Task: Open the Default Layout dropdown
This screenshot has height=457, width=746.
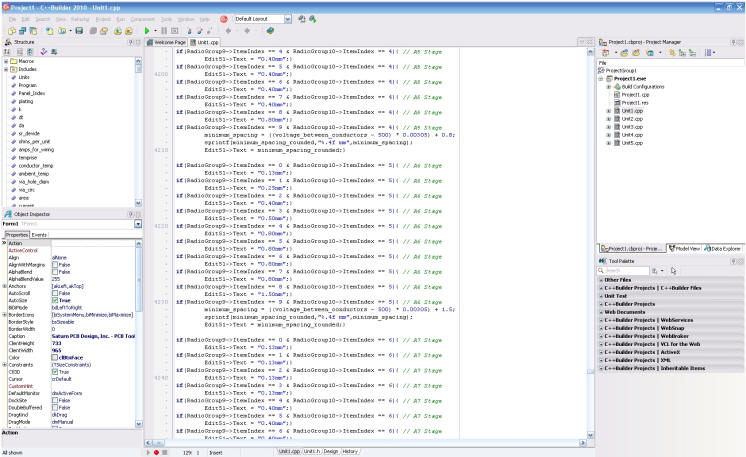Action: pos(288,19)
